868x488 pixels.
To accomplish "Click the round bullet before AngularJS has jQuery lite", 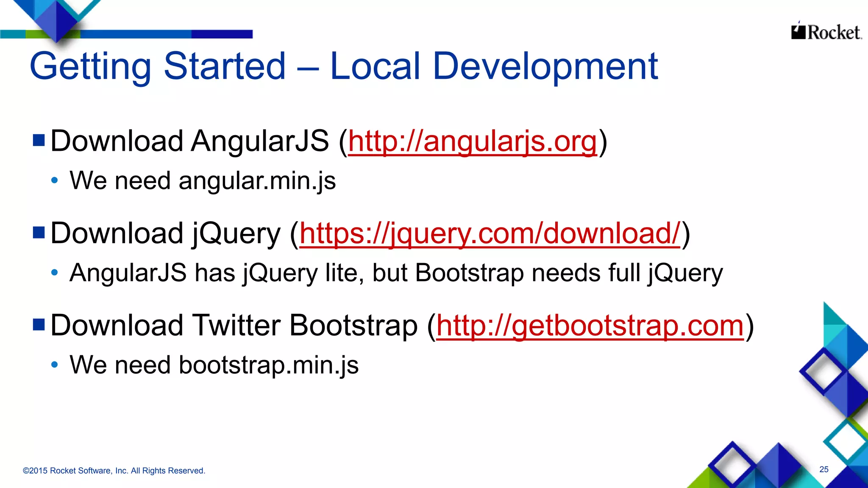I will tap(54, 273).
